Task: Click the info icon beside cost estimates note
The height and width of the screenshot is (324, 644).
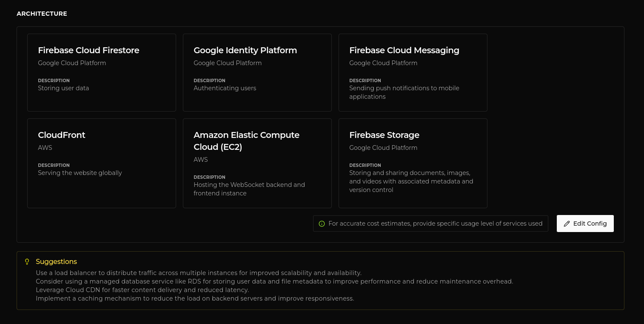Action: pos(322,224)
